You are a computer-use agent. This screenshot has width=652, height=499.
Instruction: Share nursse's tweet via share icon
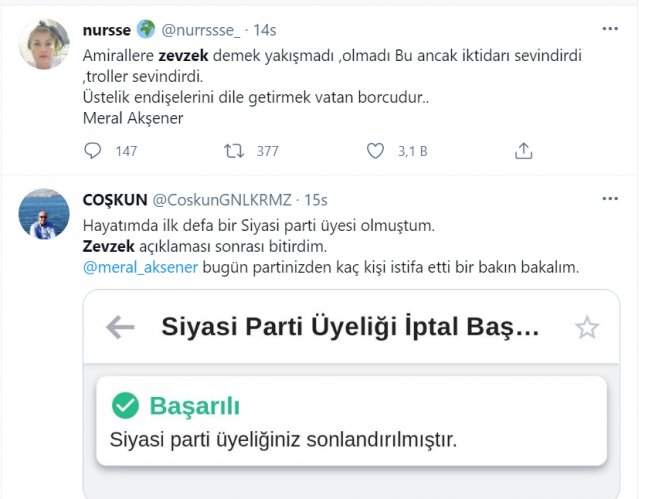[x=524, y=151]
